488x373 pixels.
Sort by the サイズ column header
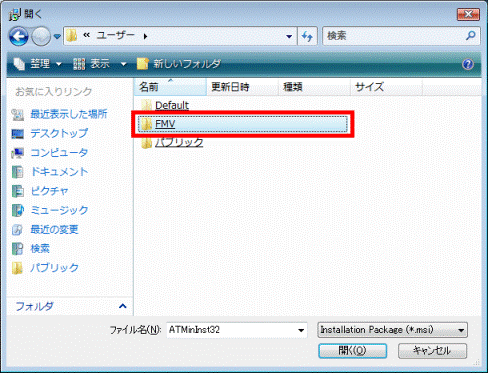[x=386, y=87]
